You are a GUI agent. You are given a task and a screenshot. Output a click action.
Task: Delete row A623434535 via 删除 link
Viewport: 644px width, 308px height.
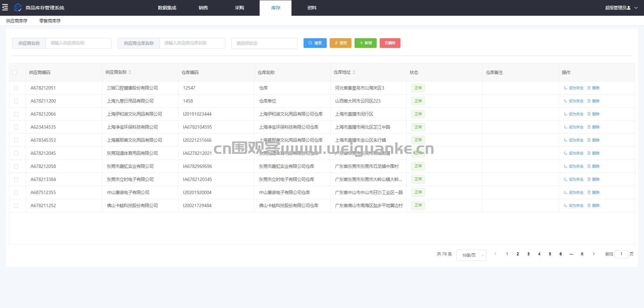tap(593, 127)
